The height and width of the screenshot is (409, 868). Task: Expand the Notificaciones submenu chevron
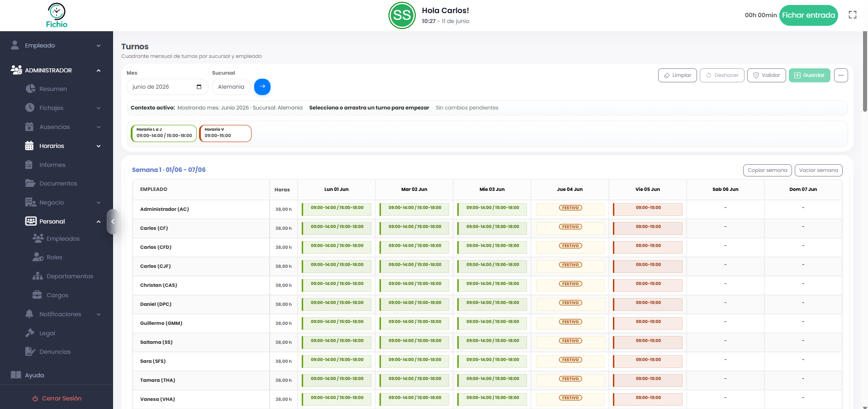click(x=99, y=314)
